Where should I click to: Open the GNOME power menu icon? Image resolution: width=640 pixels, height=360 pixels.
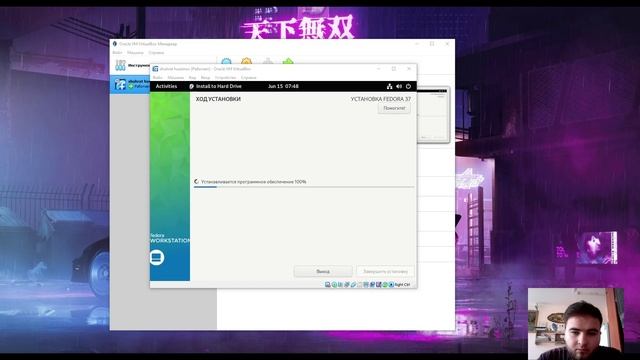(x=408, y=86)
